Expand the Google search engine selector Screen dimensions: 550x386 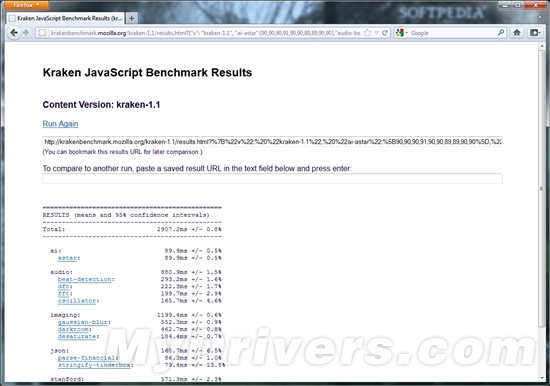402,33
